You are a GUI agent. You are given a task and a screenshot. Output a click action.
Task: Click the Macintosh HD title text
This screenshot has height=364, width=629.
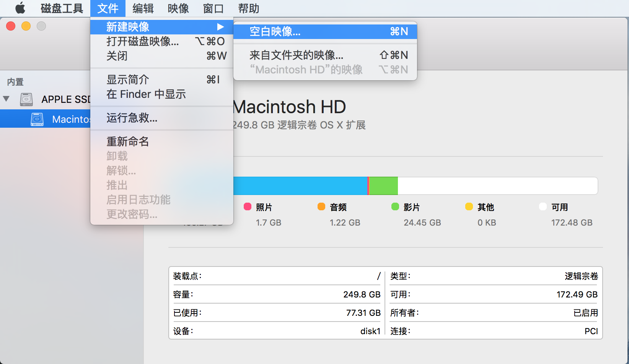(x=289, y=107)
